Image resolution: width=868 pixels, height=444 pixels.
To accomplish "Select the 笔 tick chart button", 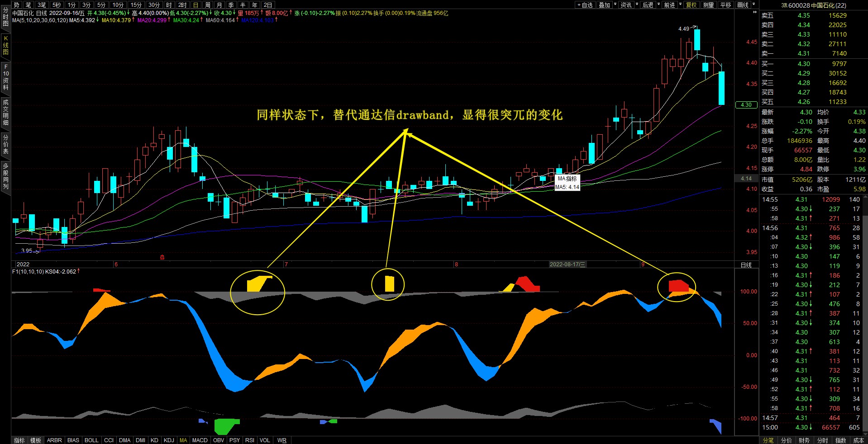I will 29,5.
